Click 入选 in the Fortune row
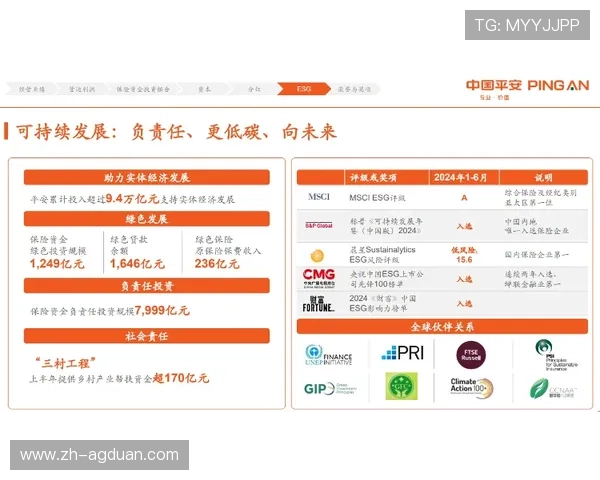 point(464,304)
